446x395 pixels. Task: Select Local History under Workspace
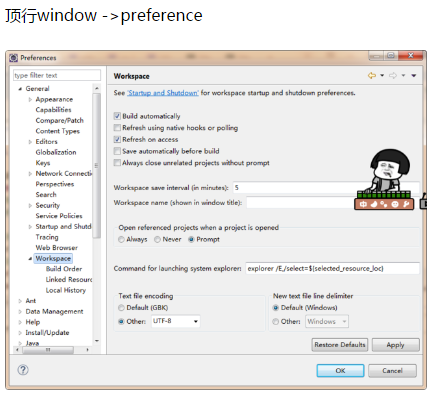(66, 290)
